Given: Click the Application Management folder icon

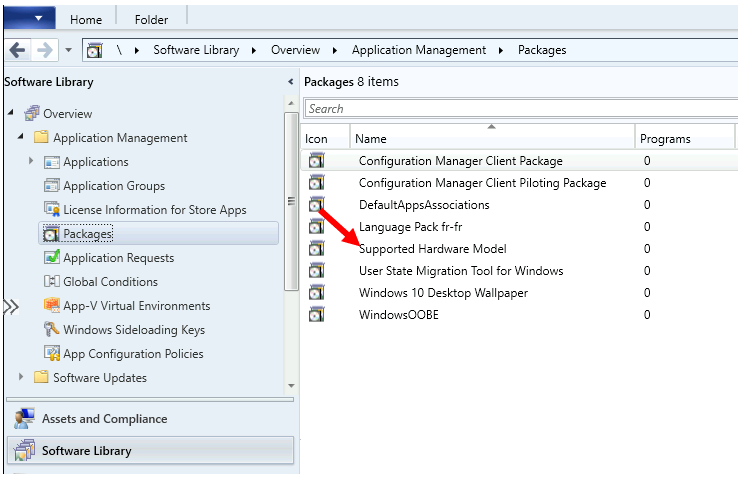Looking at the screenshot, I should pos(42,137).
